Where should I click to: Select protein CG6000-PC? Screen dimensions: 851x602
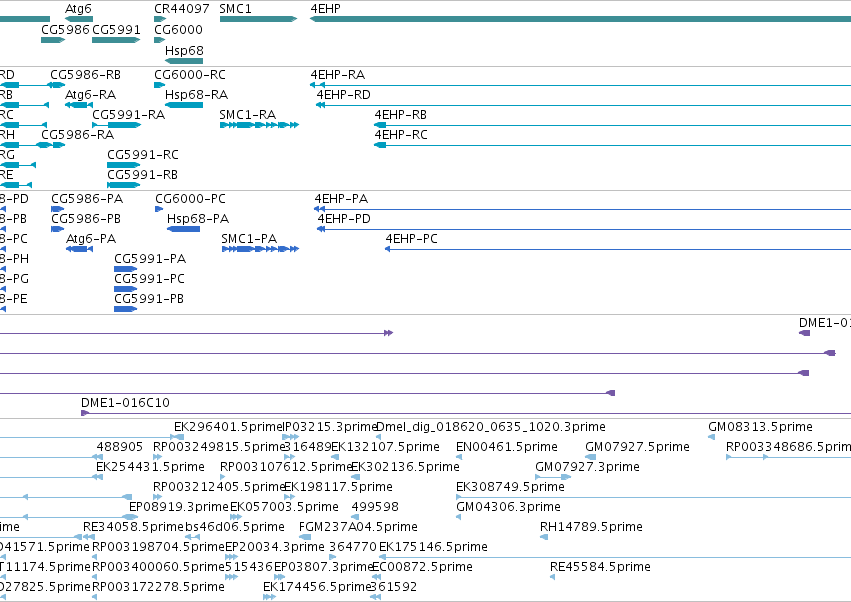point(190,199)
